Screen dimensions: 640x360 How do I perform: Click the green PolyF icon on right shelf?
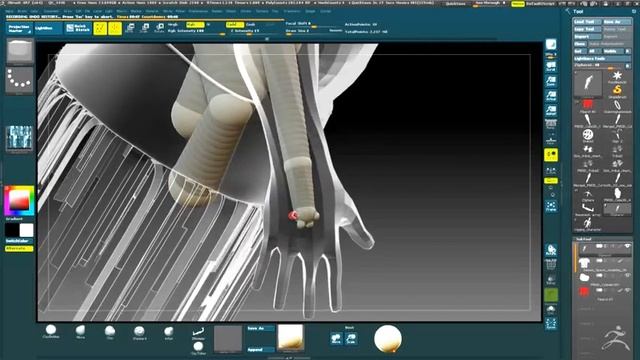pyautogui.click(x=551, y=296)
